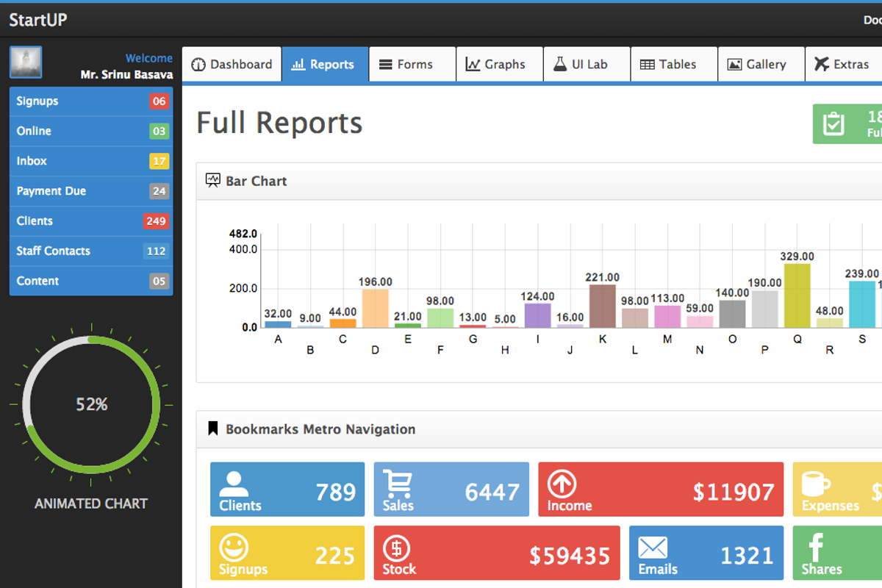
Task: Open the Tables tab
Action: coord(674,64)
